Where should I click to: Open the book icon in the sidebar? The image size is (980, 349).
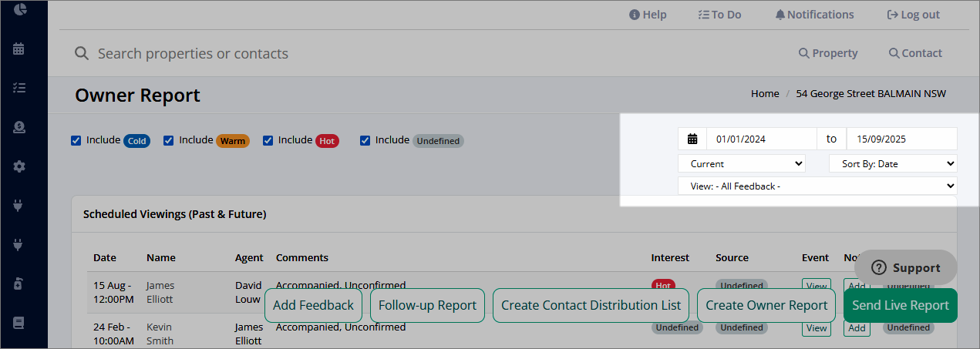coord(19,323)
